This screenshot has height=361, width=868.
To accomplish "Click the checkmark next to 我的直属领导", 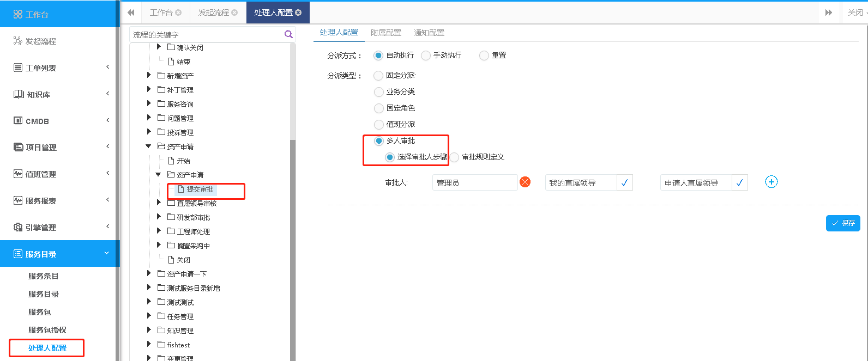I will (625, 183).
